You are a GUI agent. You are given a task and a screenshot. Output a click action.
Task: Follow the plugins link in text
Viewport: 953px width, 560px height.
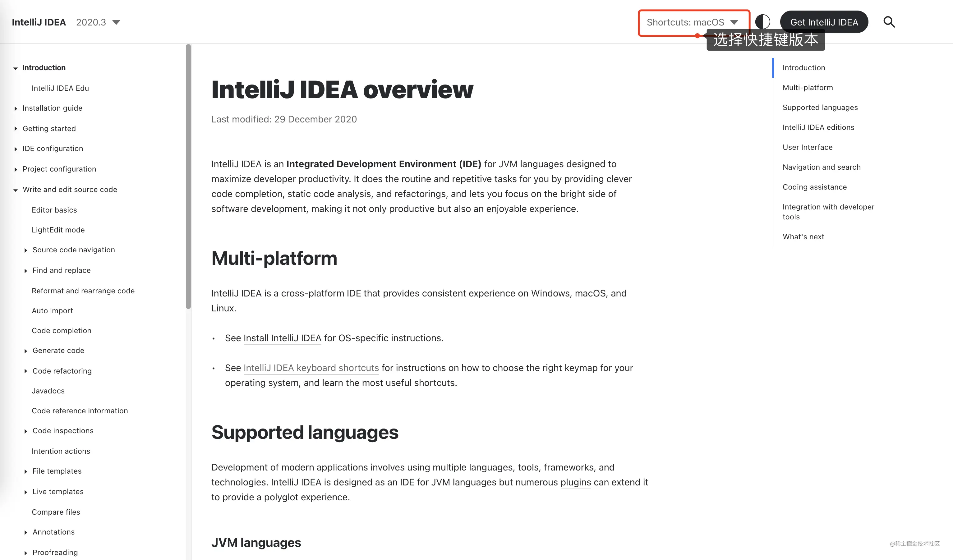575,483
